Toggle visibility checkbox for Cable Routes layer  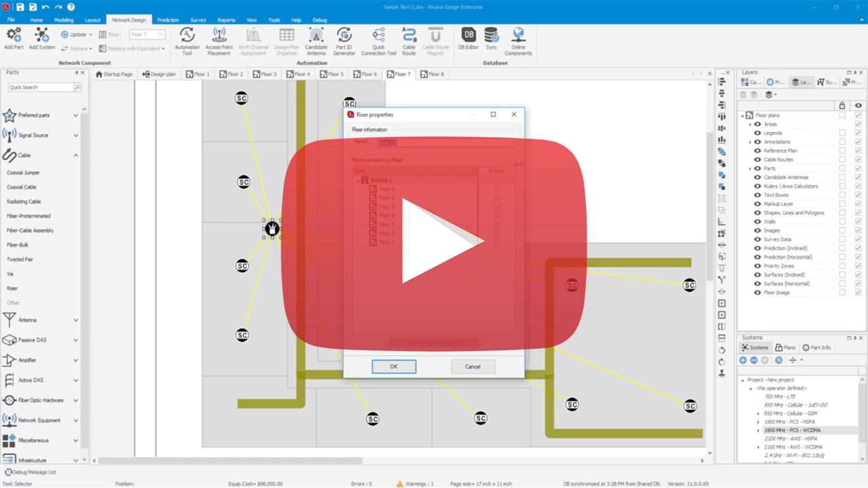click(x=859, y=159)
